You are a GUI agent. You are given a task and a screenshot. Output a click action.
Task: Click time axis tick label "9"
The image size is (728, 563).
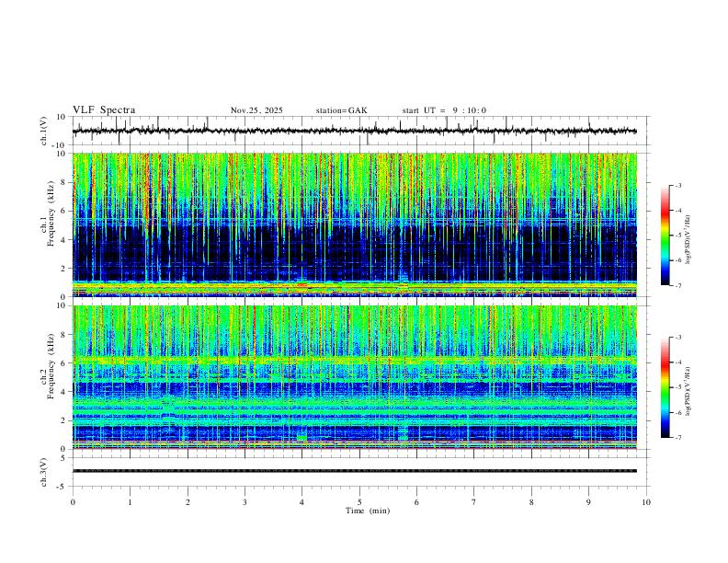click(x=588, y=502)
